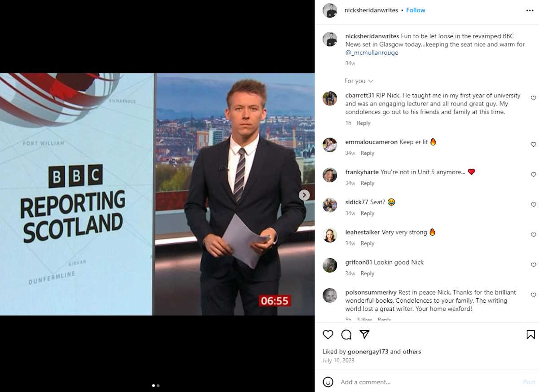This screenshot has height=392, width=539.
Task: Like grifcon81's comment heart
Action: coord(533,265)
